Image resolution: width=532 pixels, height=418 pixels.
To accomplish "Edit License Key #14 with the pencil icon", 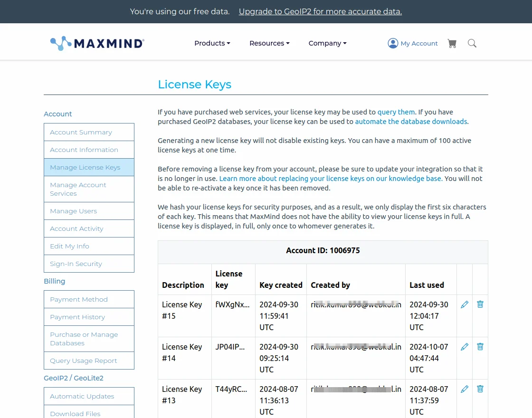I will 464,346.
